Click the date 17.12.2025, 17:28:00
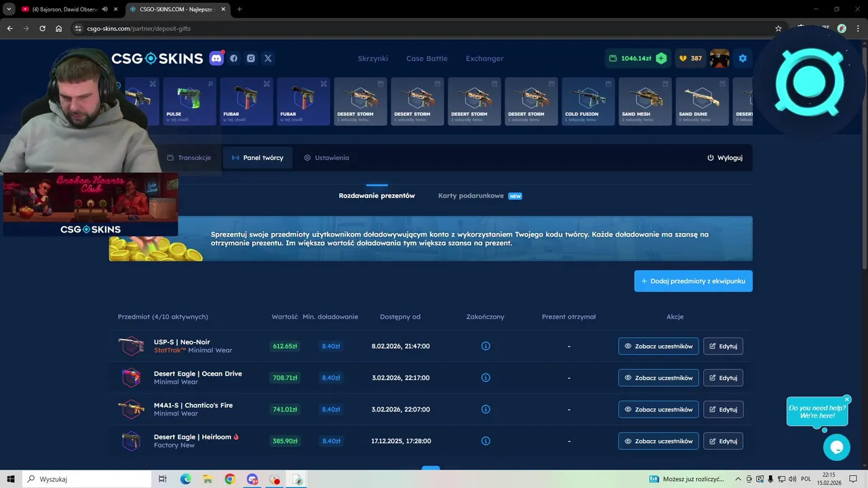The width and height of the screenshot is (868, 488). click(x=401, y=441)
